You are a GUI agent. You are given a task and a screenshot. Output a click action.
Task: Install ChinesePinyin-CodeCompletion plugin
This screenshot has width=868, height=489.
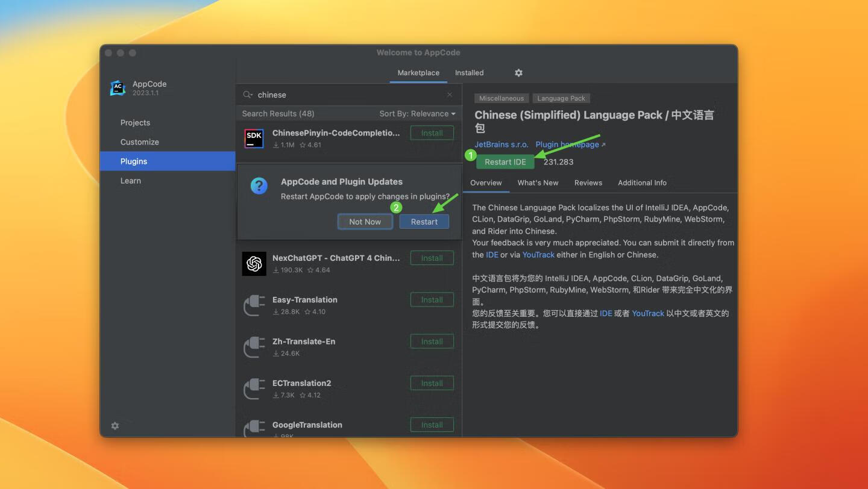point(432,133)
